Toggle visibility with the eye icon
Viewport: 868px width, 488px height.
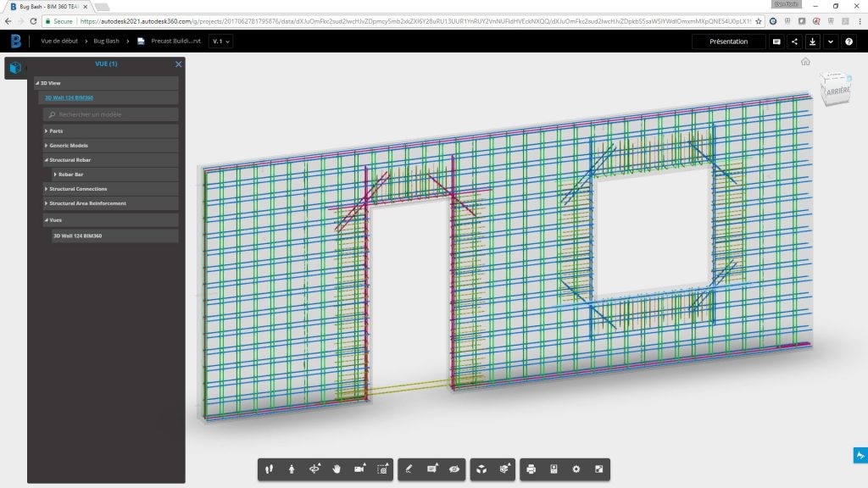(454, 469)
